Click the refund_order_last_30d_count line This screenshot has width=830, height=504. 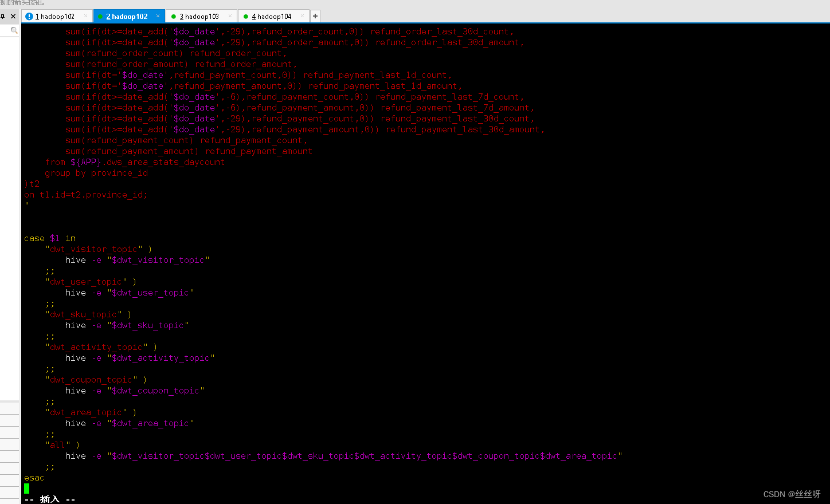coord(289,31)
